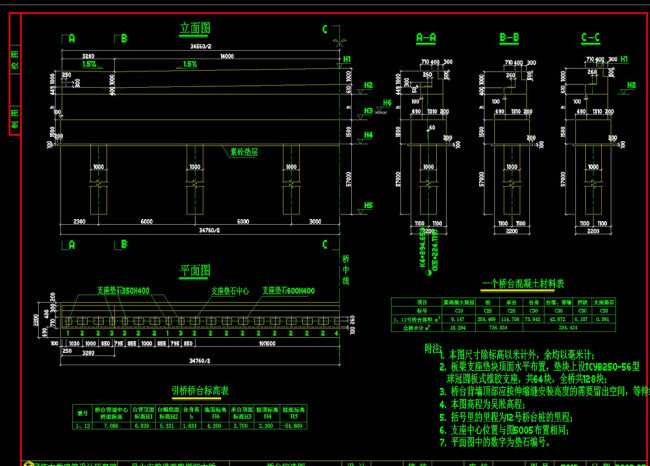Click note 4 本图高程为吴淞高程
Screen dimensions: 650x466
click(x=483, y=404)
